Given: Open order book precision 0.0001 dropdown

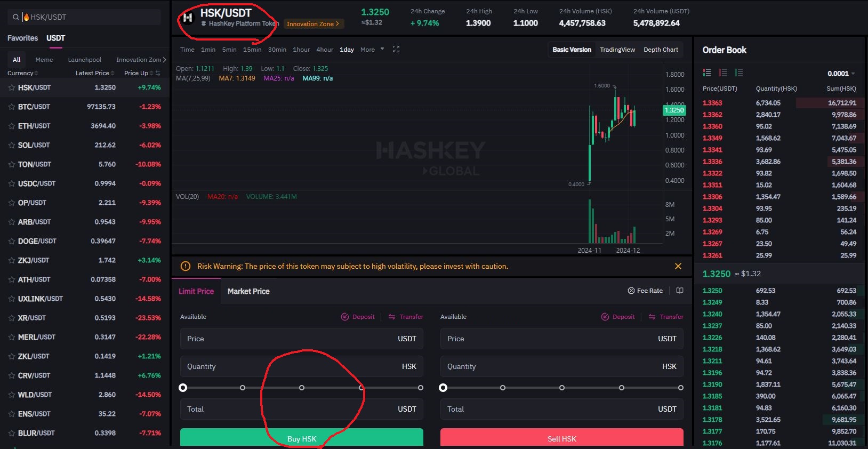Looking at the screenshot, I should (x=841, y=74).
